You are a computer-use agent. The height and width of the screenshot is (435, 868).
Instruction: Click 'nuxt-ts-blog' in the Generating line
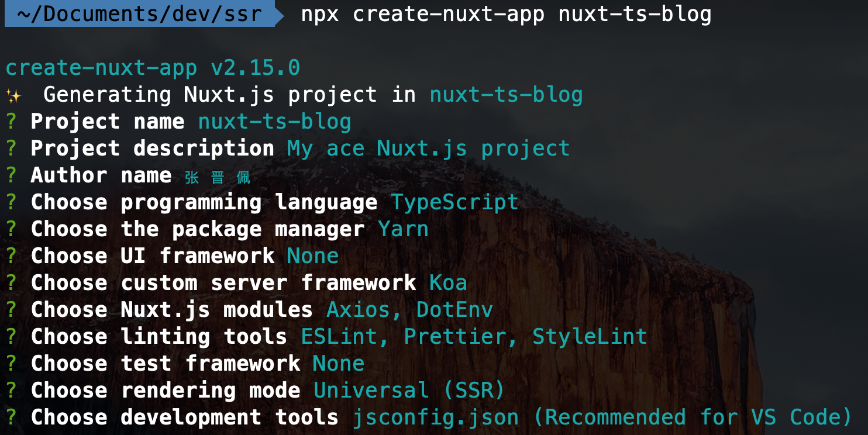[507, 95]
